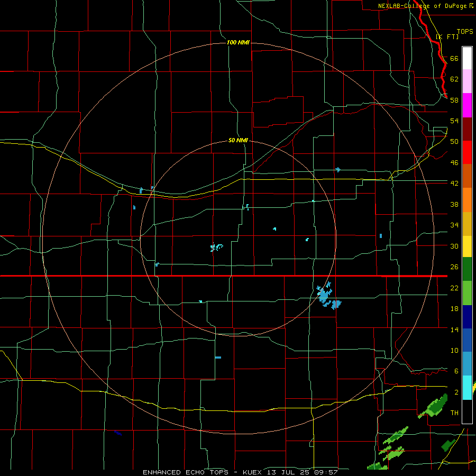Click the 50 NMI range ring label
This screenshot has height=476, width=476.
pos(238,140)
